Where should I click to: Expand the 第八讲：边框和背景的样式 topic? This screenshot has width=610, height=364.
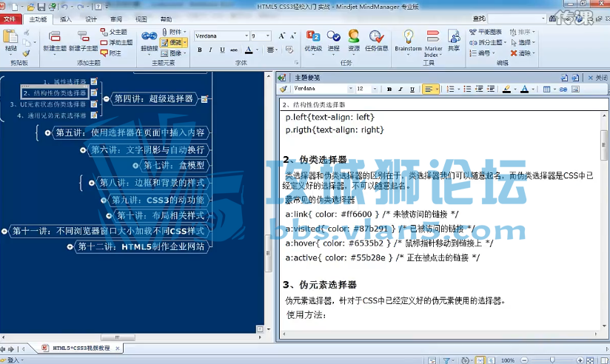click(x=91, y=183)
